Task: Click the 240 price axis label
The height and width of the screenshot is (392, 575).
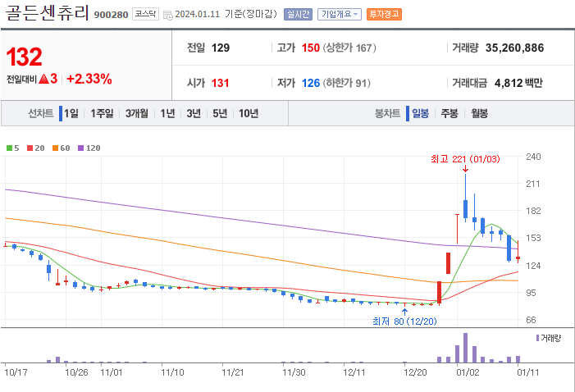Action: (x=533, y=157)
